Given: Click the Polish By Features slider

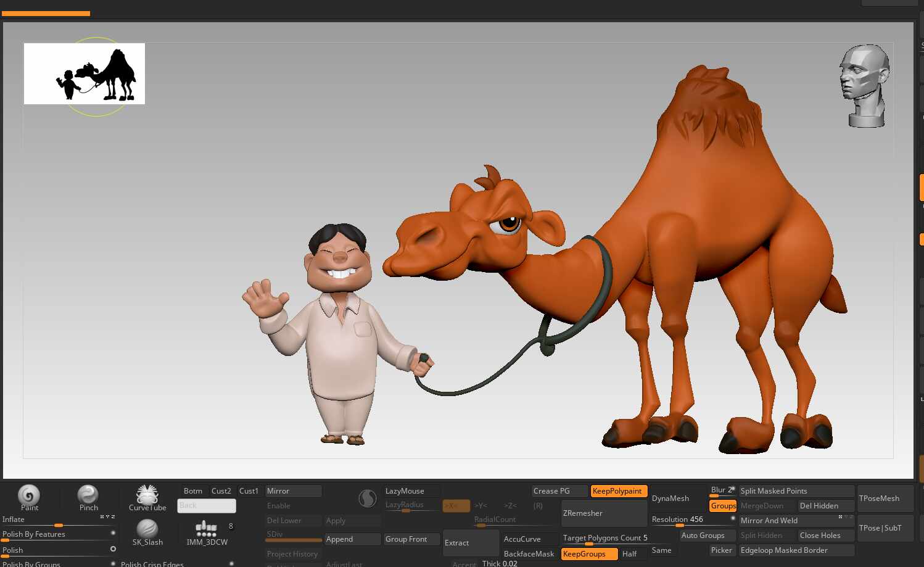Looking at the screenshot, I should click(x=59, y=535).
